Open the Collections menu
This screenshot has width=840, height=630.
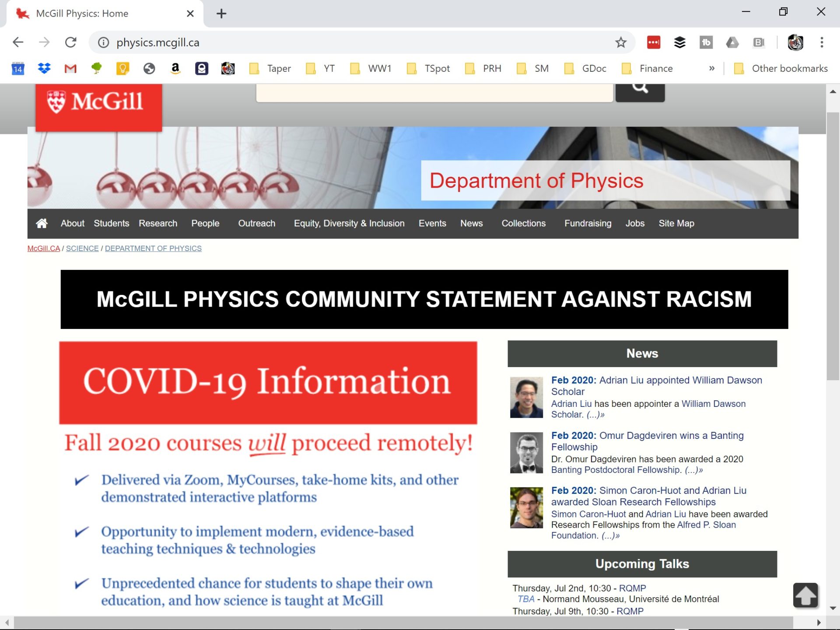pyautogui.click(x=523, y=224)
